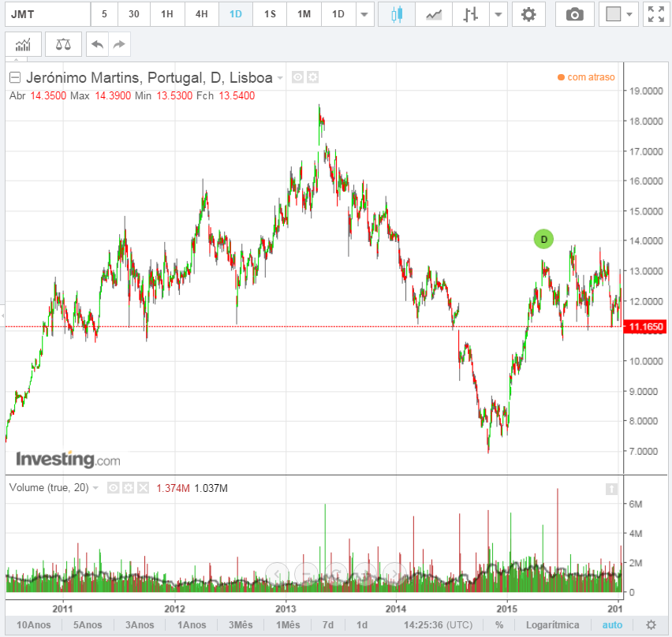The height and width of the screenshot is (637, 672).
Task: Switch to the line chart type icon
Action: [433, 14]
